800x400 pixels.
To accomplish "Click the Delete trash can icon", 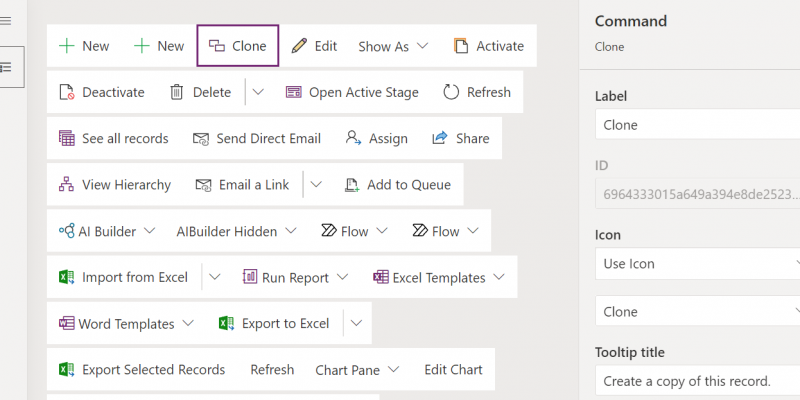I will click(x=177, y=92).
